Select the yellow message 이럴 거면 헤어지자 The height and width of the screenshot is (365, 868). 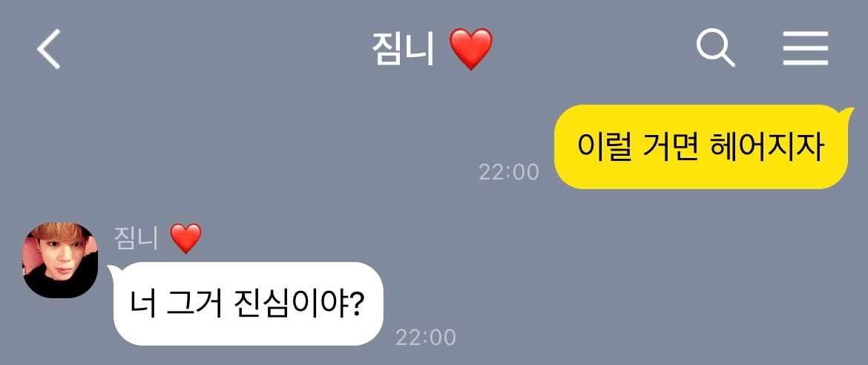(701, 147)
